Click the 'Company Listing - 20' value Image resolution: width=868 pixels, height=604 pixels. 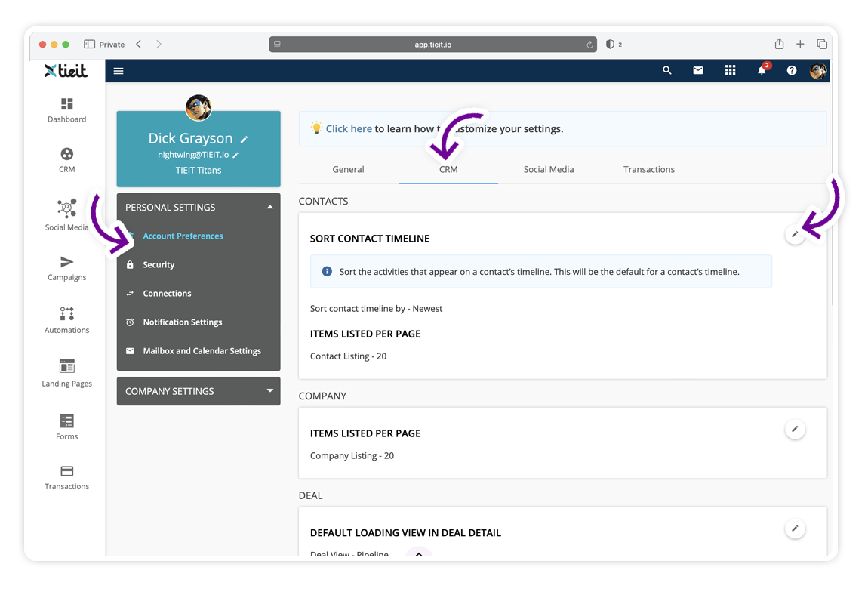352,455
